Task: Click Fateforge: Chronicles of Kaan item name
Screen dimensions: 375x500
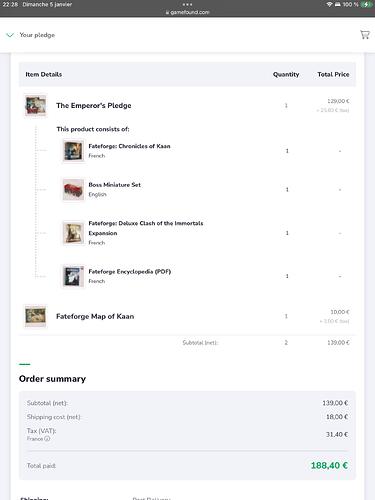Action: (x=129, y=146)
